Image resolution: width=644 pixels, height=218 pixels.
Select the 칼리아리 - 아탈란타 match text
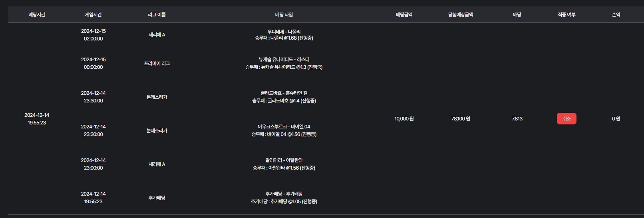(x=284, y=160)
